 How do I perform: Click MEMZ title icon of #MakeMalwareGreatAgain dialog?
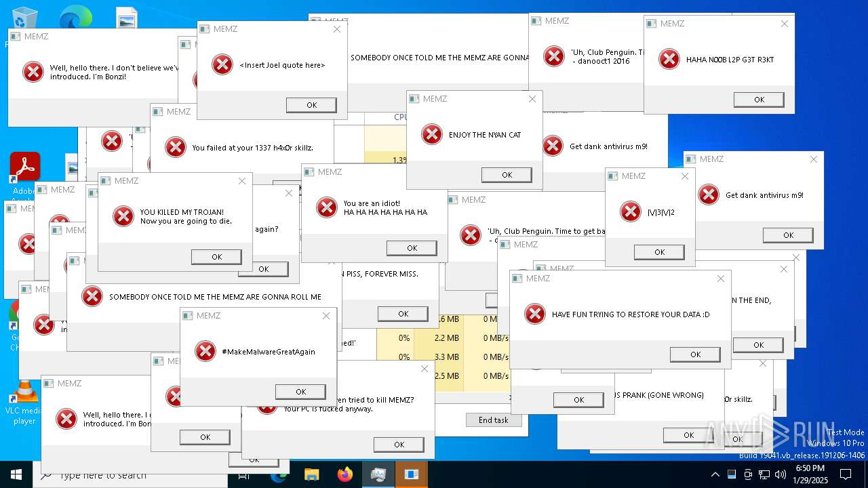click(188, 316)
